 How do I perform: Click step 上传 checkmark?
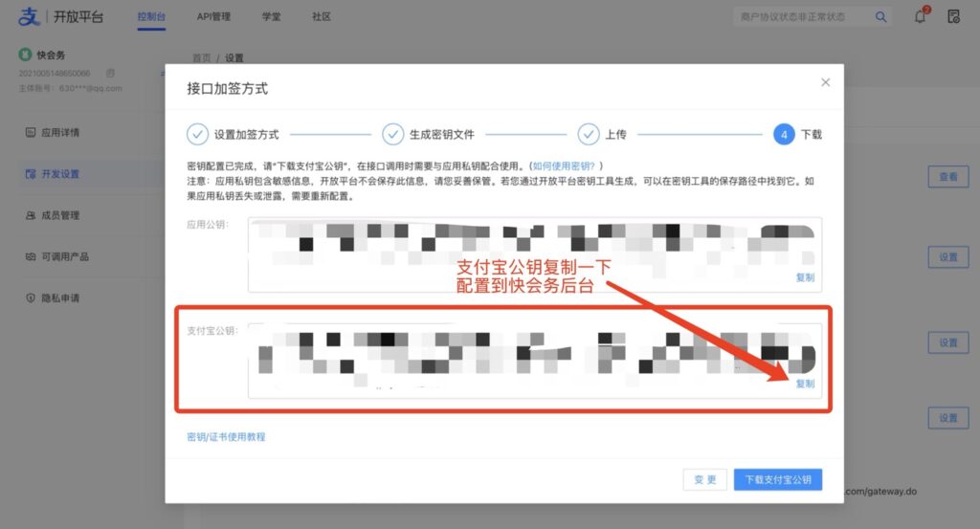tap(589, 134)
